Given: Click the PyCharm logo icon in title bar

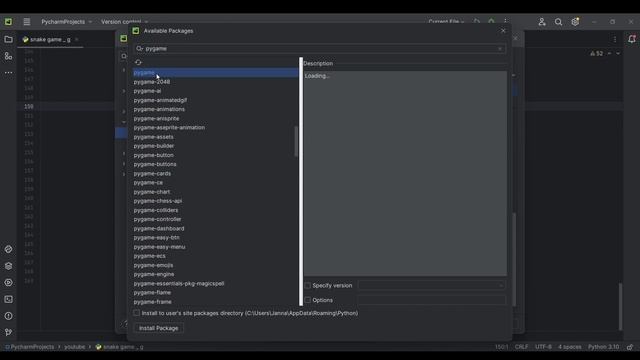Looking at the screenshot, I should point(8,22).
